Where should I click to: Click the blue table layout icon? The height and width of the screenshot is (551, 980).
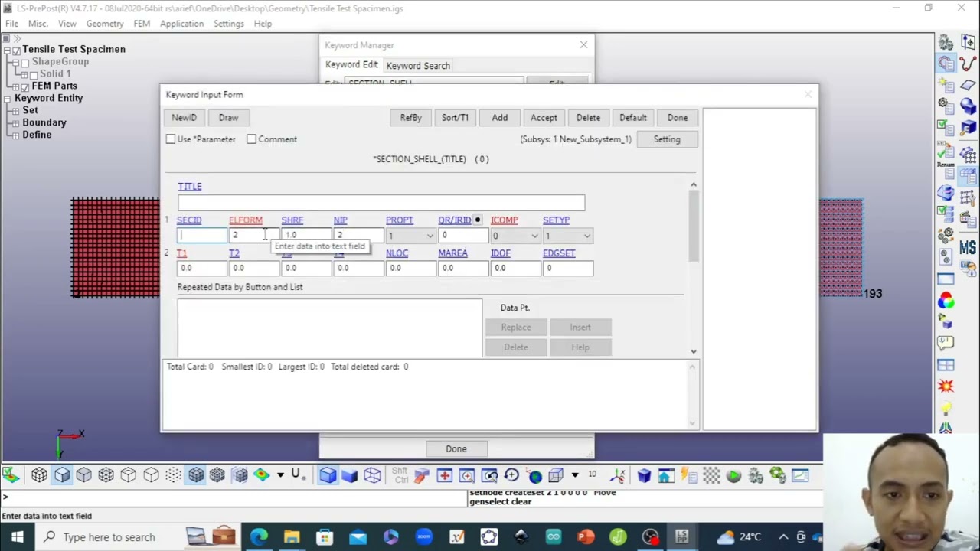pyautogui.click(x=946, y=366)
